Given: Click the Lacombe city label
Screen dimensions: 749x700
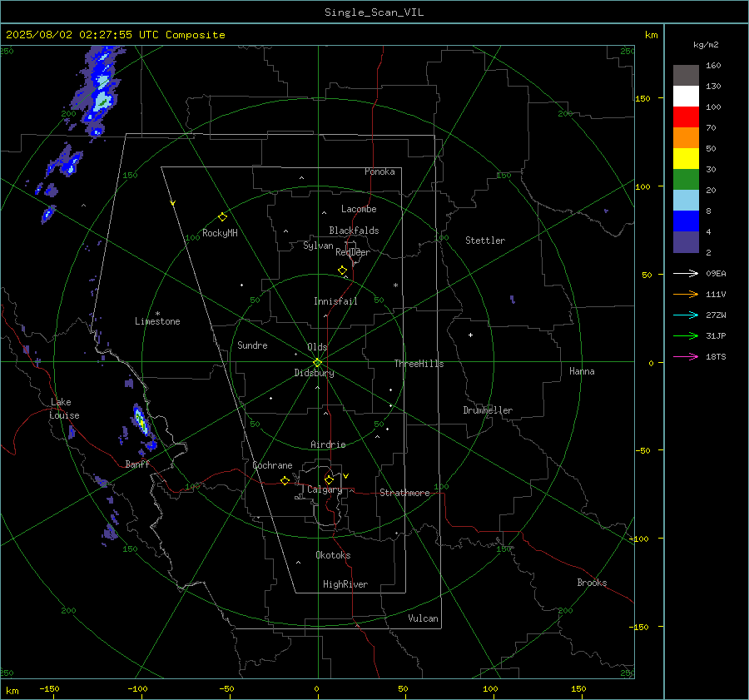Looking at the screenshot, I should (x=359, y=209).
